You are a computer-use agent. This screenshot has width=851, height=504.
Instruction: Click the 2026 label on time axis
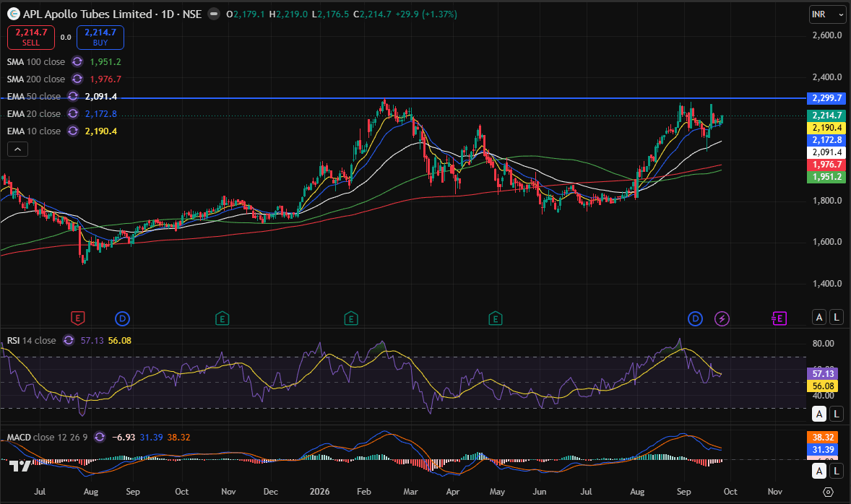(320, 492)
